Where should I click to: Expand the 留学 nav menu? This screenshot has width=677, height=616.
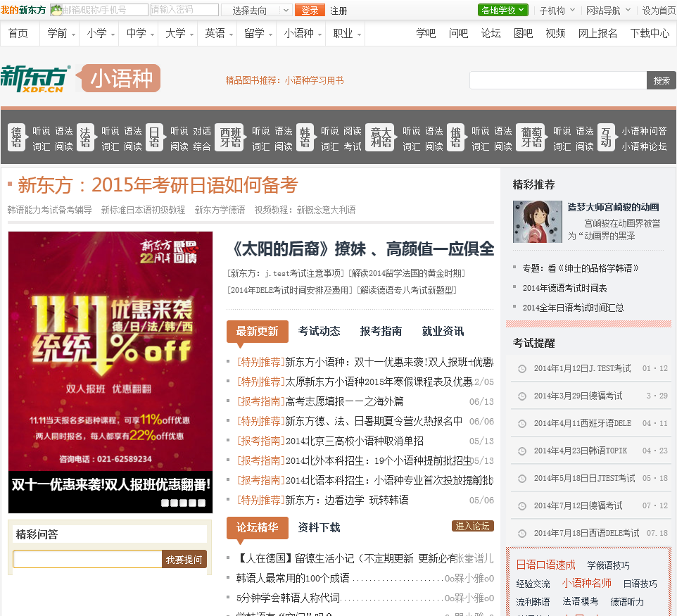258,33
